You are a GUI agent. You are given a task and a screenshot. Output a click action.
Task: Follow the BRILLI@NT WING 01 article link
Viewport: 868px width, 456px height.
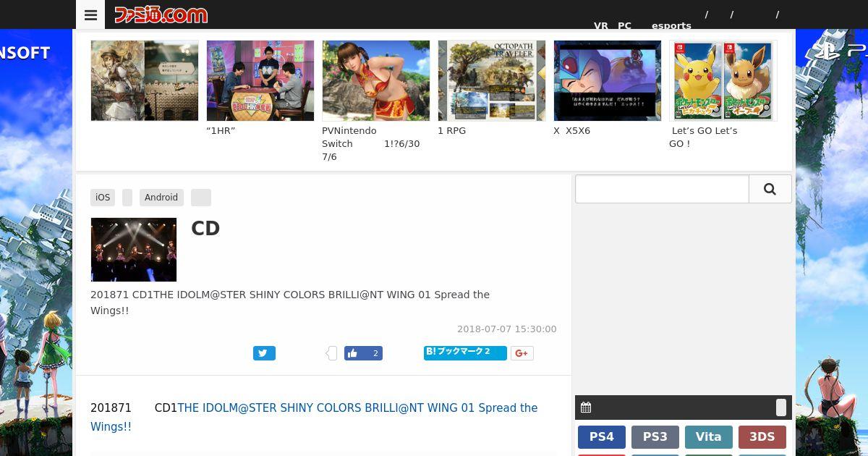(x=314, y=417)
